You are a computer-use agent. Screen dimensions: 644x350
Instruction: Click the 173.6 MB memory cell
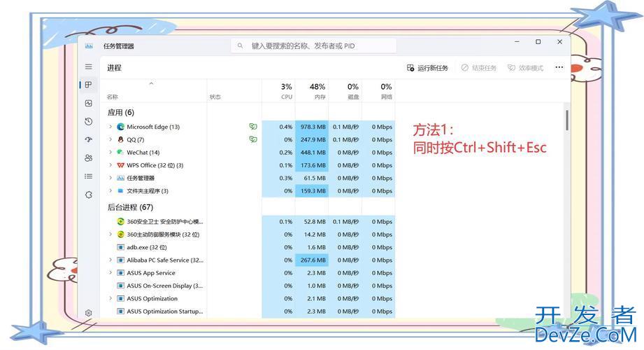[x=312, y=165]
